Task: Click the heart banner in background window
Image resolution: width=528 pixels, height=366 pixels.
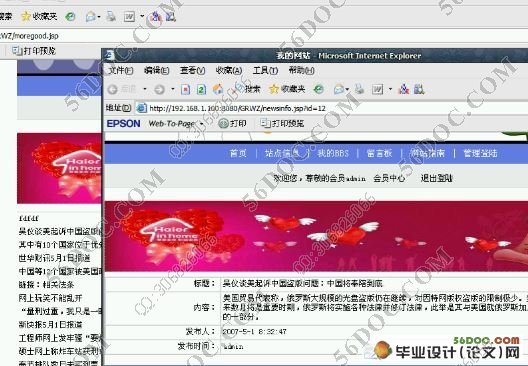Action: coord(59,168)
